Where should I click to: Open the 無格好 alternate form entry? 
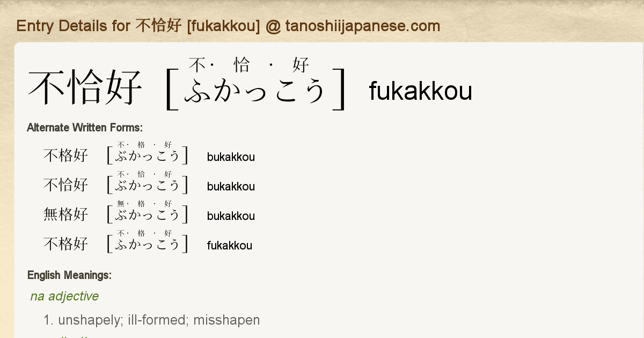tap(65, 215)
